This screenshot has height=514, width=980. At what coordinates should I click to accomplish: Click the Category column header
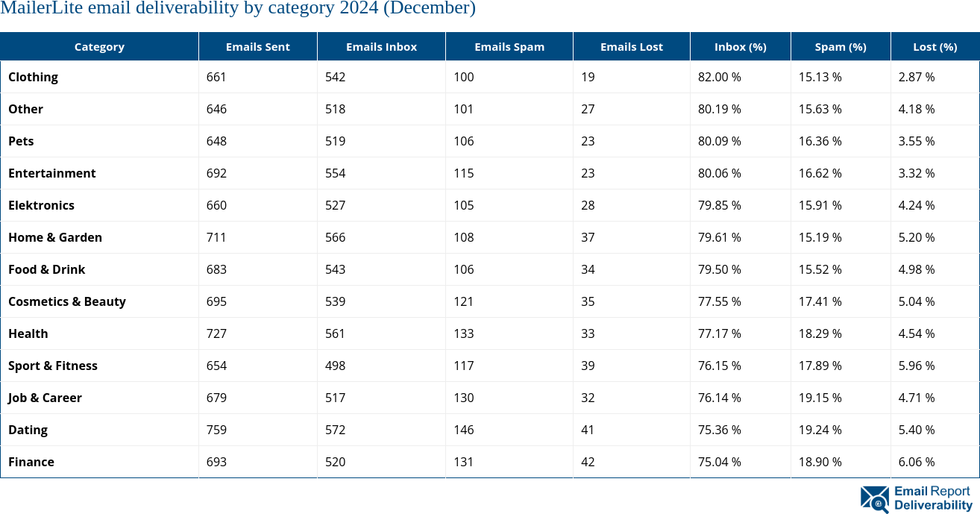(x=99, y=46)
